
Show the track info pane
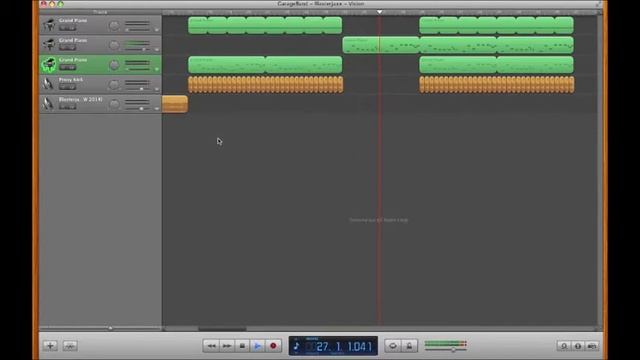pyautogui.click(x=578, y=346)
